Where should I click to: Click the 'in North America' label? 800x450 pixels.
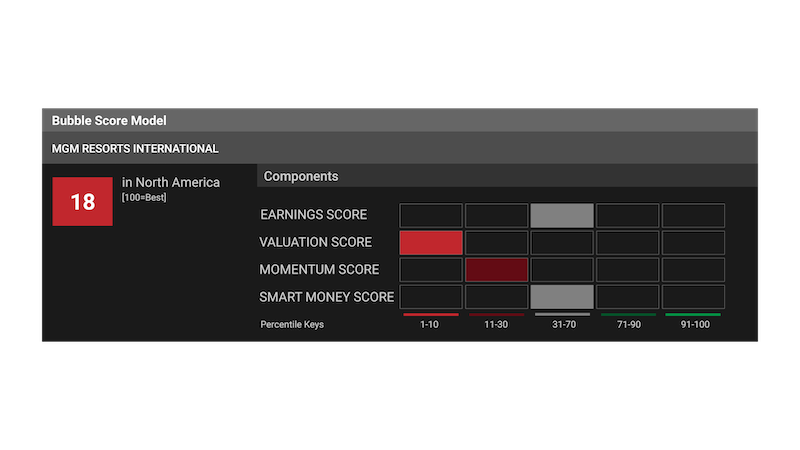pos(171,182)
